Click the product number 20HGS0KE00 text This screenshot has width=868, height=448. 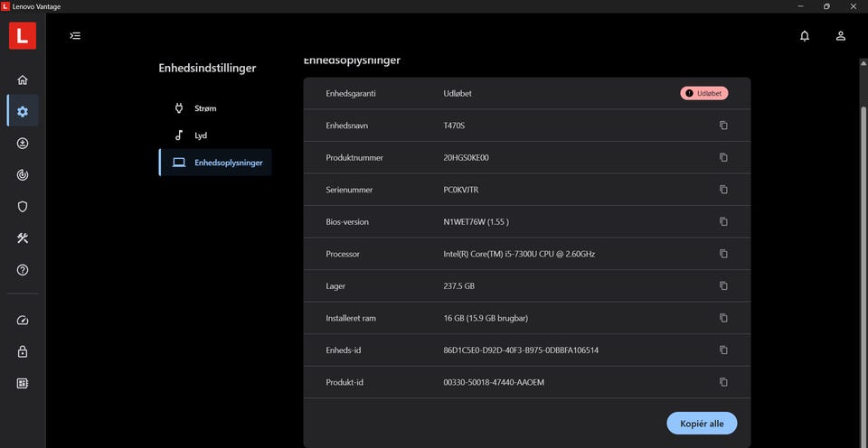click(466, 158)
